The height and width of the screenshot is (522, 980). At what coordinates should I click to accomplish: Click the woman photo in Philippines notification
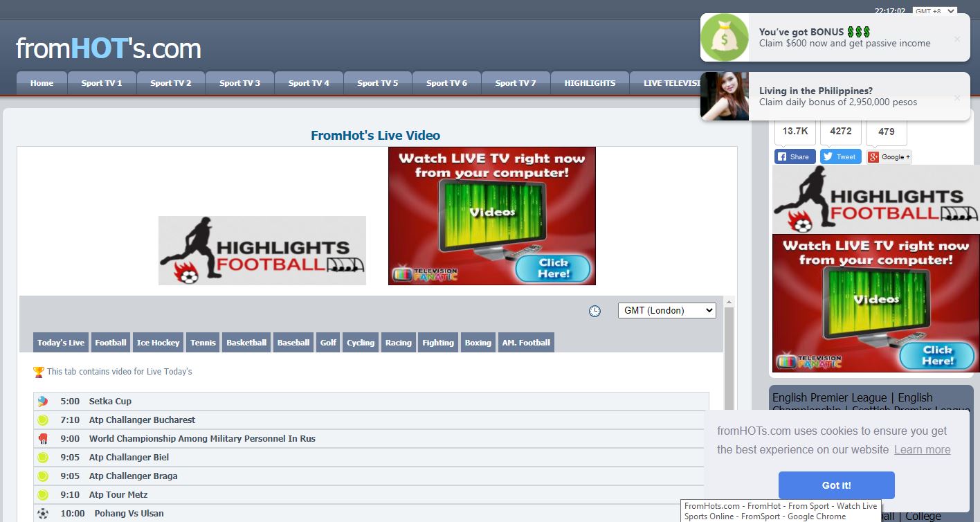(x=725, y=96)
